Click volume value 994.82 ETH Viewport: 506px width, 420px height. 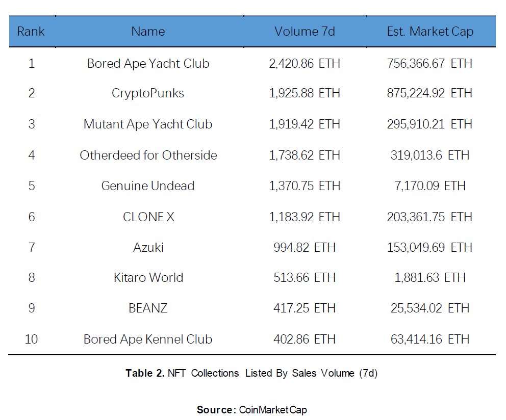(305, 247)
